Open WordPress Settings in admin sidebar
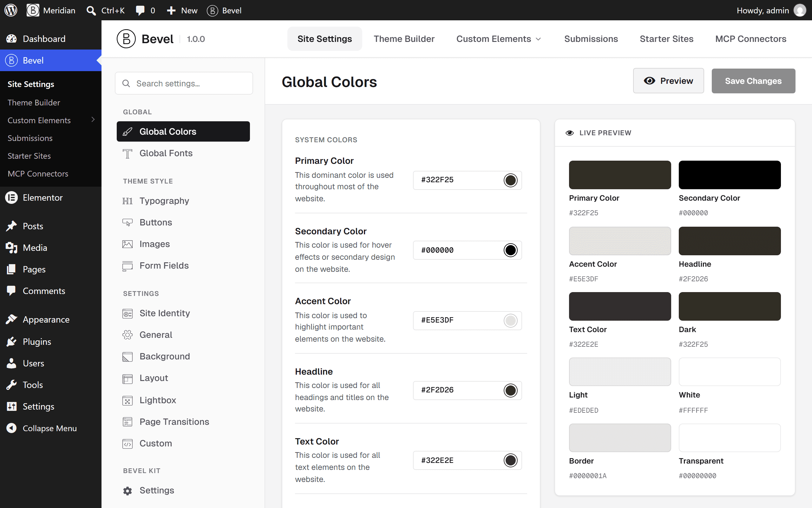The height and width of the screenshot is (508, 812). (51, 406)
